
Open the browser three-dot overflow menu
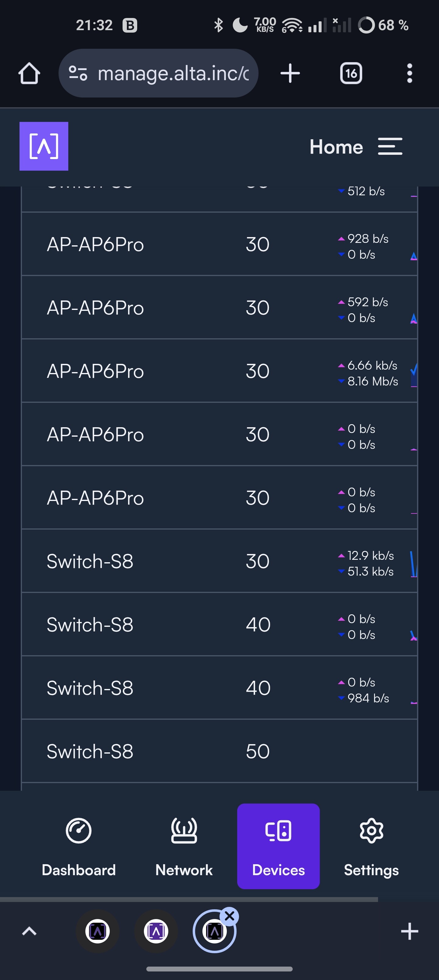(x=409, y=73)
